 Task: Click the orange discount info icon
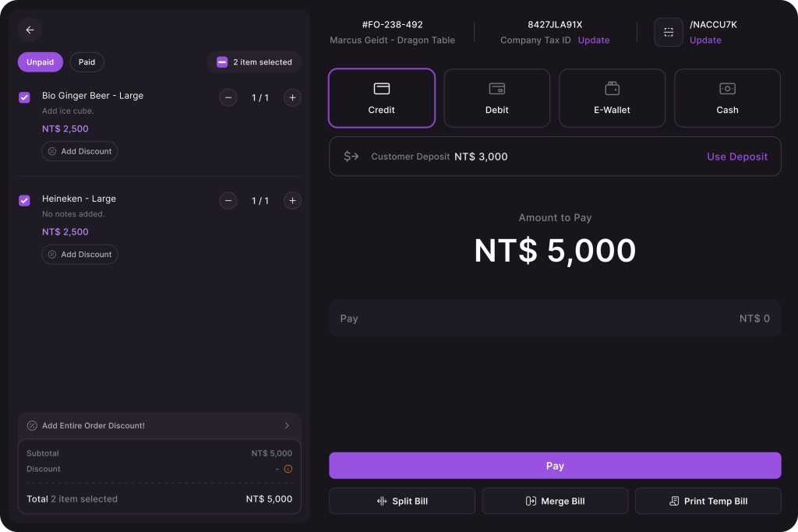(288, 469)
